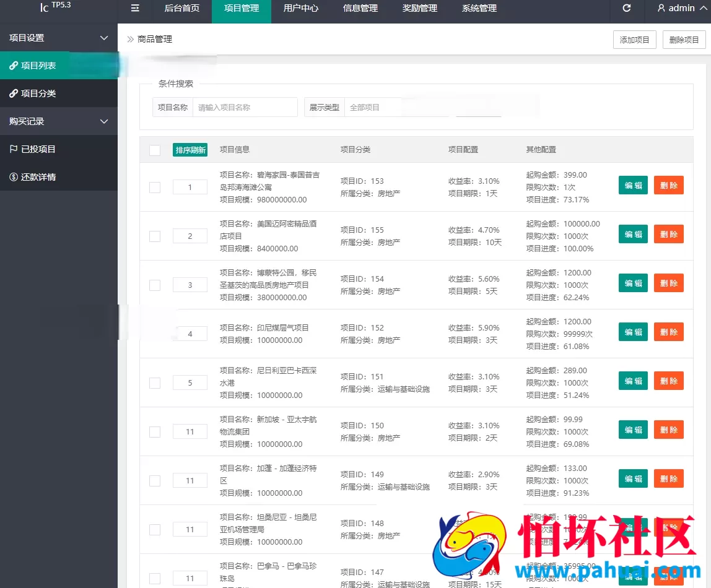
Task: Edit the 新加坡 亚太宇航物流集团 project
Action: point(633,430)
